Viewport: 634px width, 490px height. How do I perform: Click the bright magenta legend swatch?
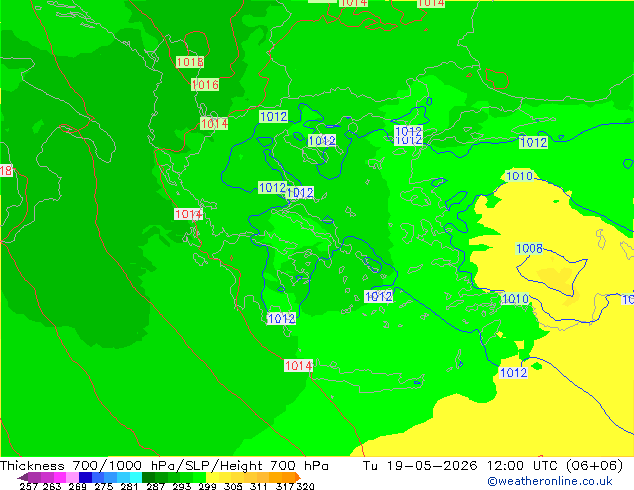[60, 477]
